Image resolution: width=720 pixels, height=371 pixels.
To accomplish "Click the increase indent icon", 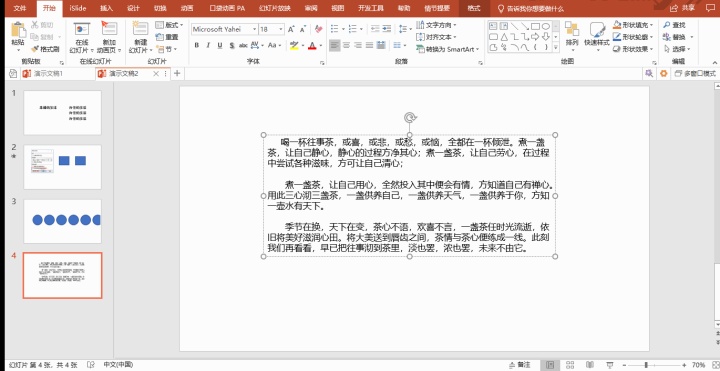I will click(x=388, y=29).
